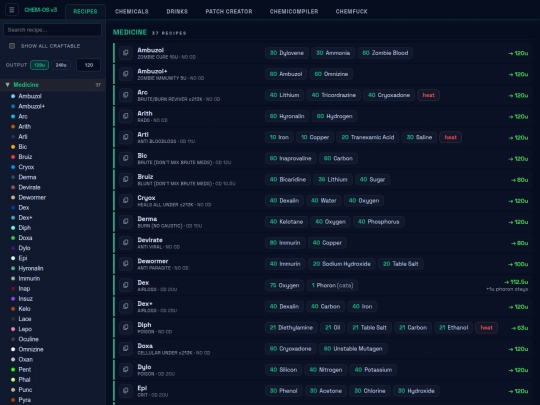Click the 60 Zombie Blood ingredient chip
This screenshot has width=540, height=405.
385,53
